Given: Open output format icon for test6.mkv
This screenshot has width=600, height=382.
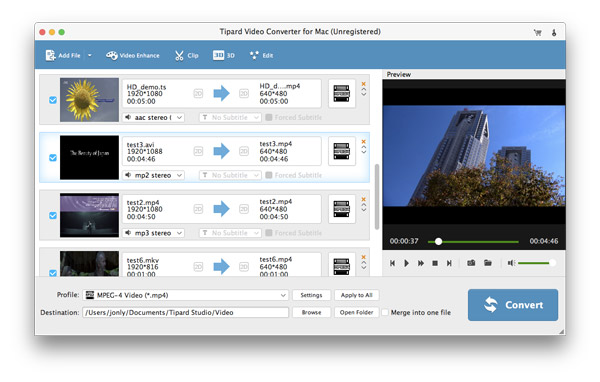Looking at the screenshot, I should (342, 265).
